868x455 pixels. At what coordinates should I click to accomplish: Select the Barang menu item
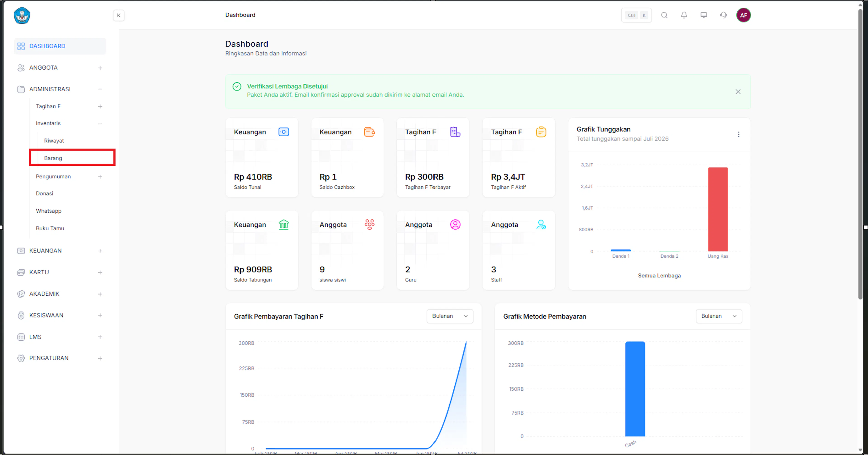coord(72,158)
